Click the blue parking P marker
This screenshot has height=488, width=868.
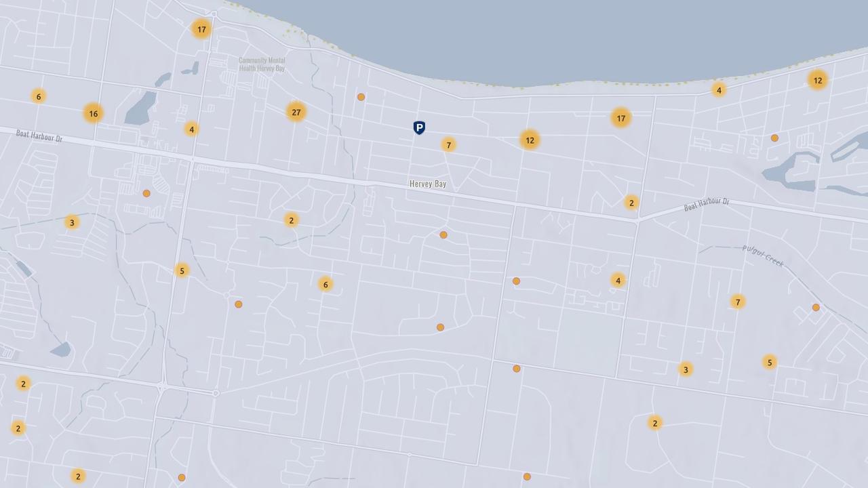click(x=419, y=127)
